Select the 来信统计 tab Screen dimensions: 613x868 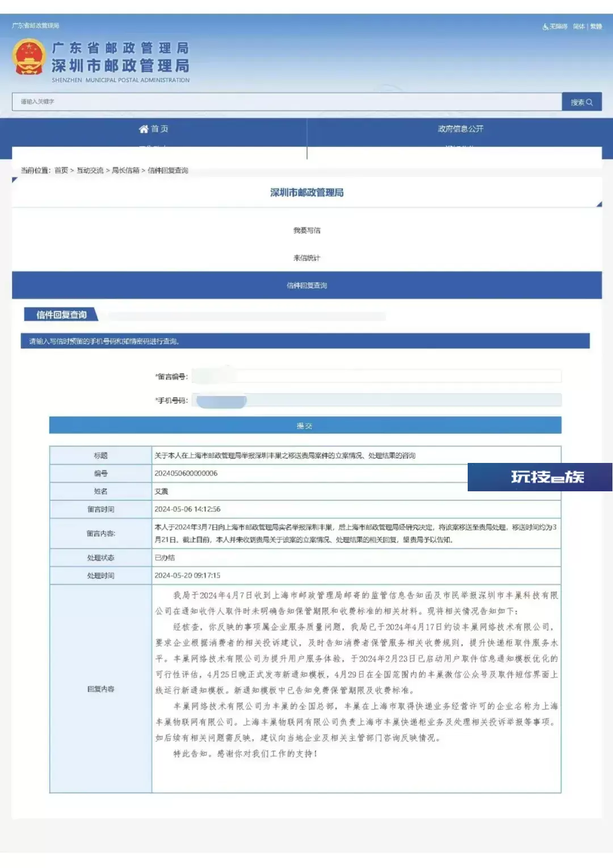click(306, 258)
